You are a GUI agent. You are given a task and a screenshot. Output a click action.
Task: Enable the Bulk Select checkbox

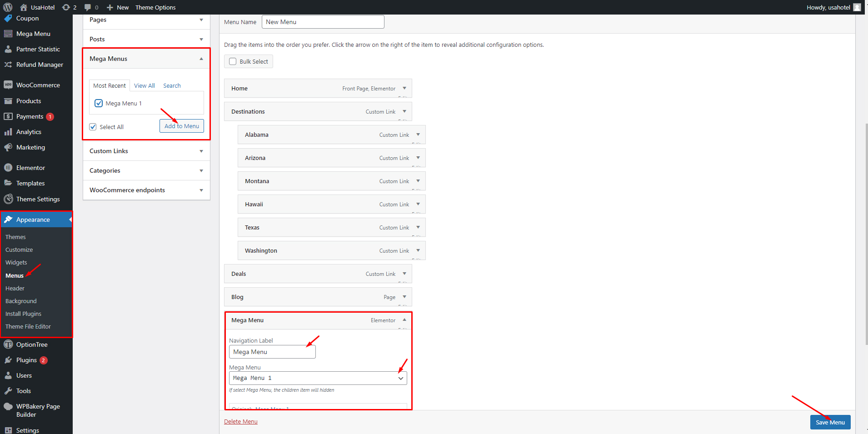coord(233,61)
